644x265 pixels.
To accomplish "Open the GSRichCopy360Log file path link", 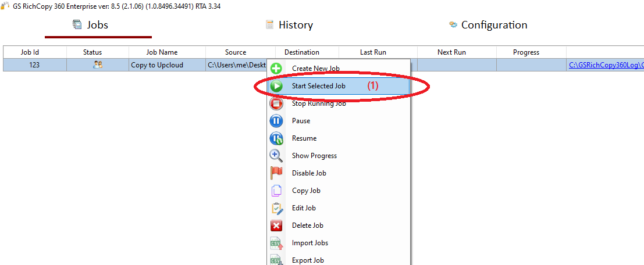I will (x=606, y=65).
